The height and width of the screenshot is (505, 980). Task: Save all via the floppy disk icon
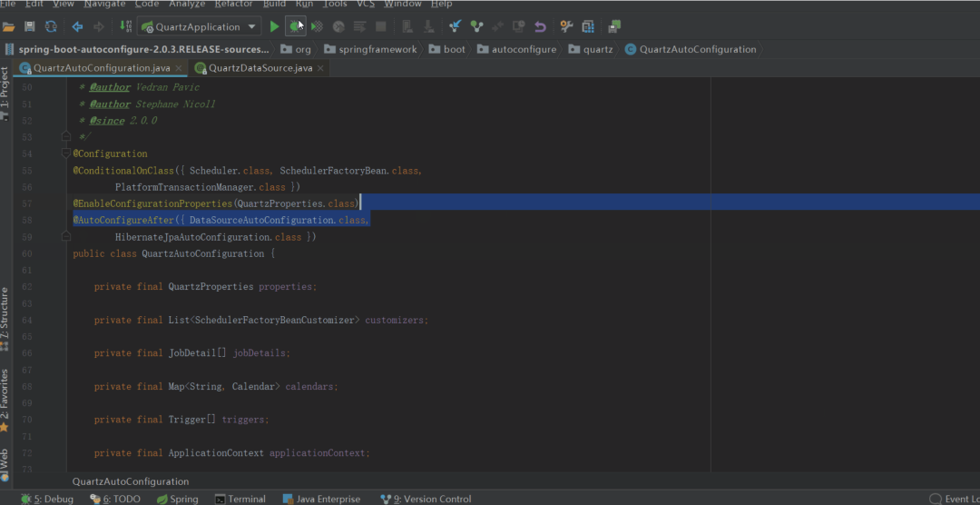pos(29,26)
